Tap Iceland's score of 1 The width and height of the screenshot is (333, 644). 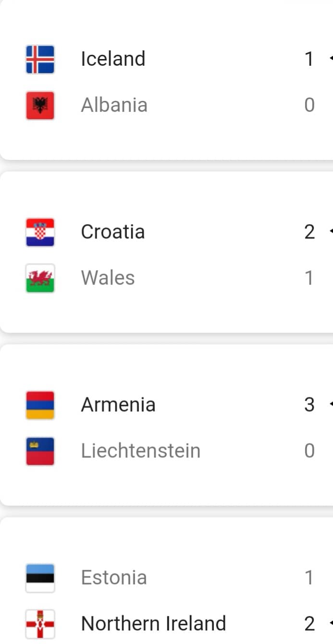(x=309, y=59)
